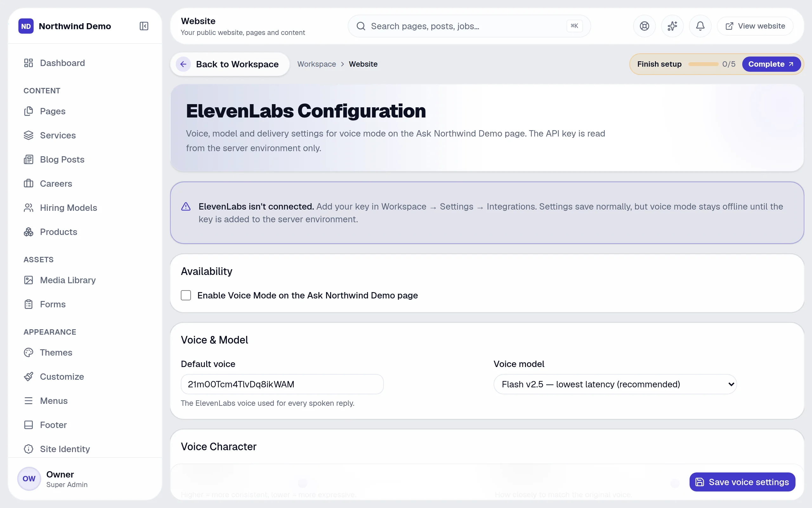Click the Workspace breadcrumb link

click(317, 64)
